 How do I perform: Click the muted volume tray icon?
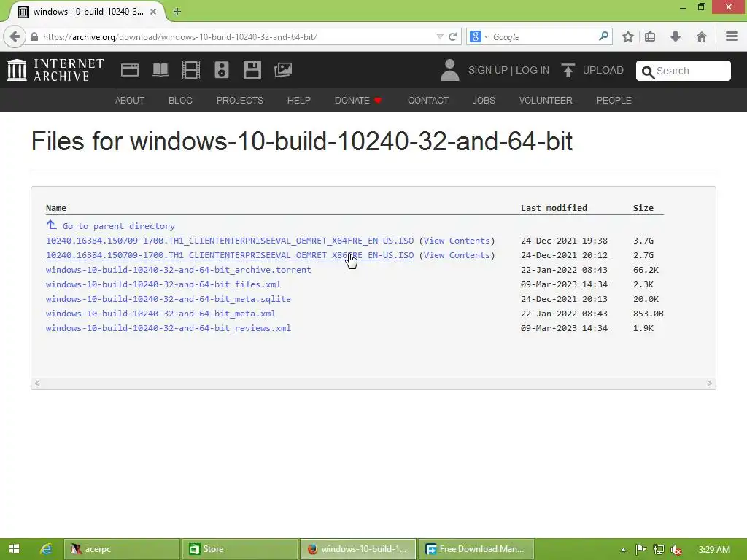[676, 550]
